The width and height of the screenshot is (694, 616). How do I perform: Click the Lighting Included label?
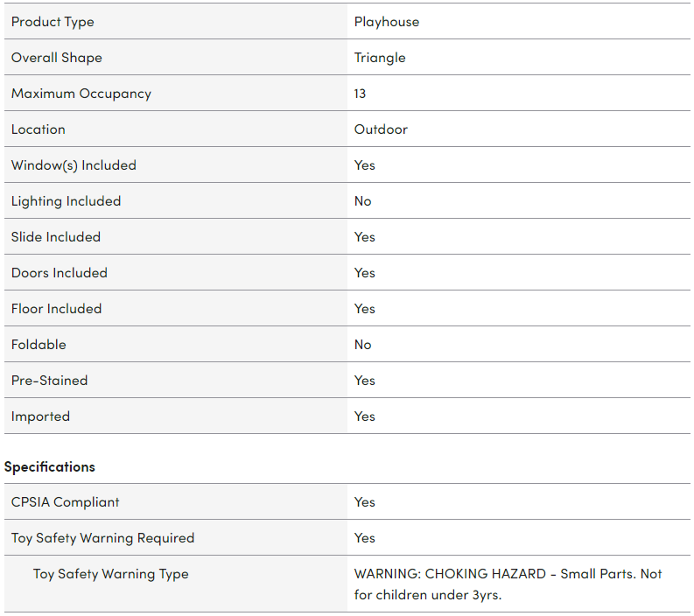(66, 201)
